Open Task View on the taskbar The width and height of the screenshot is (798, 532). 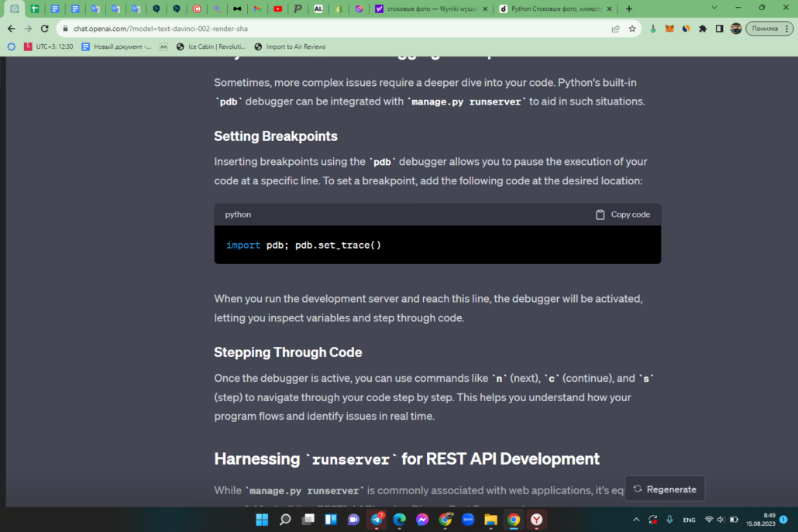click(x=308, y=520)
